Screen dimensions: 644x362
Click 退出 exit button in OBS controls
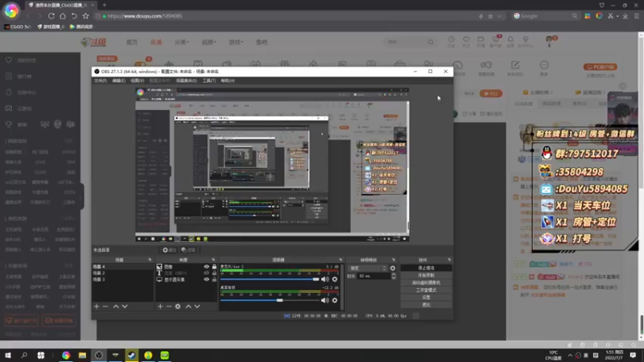coord(426,305)
